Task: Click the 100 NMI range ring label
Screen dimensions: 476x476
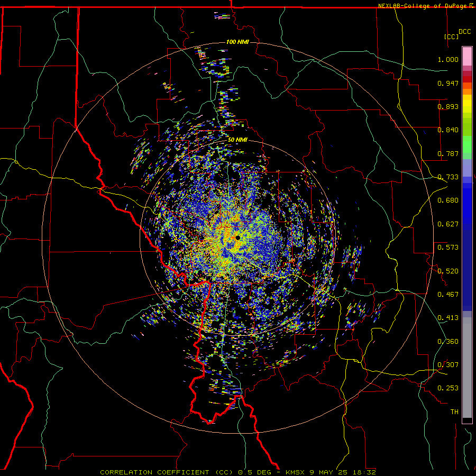Action: point(237,42)
